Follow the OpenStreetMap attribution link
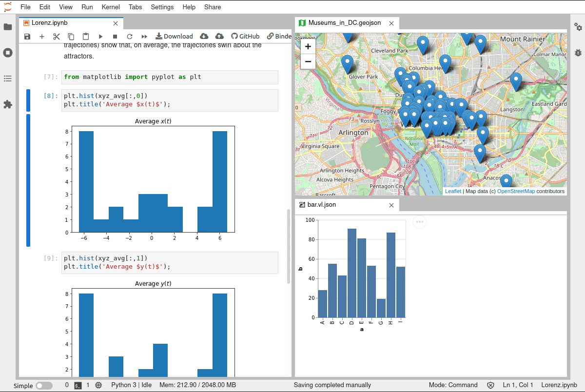 pyautogui.click(x=515, y=191)
